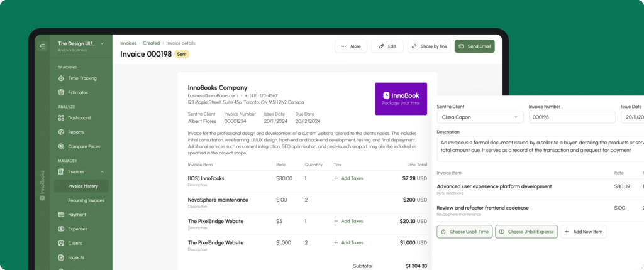Click the plus icon on Add New Item

(x=567, y=232)
